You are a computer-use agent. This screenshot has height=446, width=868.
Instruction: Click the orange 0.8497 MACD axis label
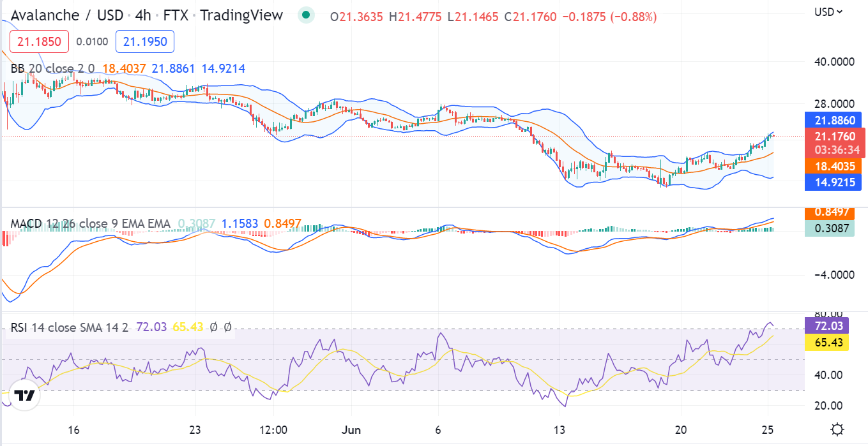829,212
